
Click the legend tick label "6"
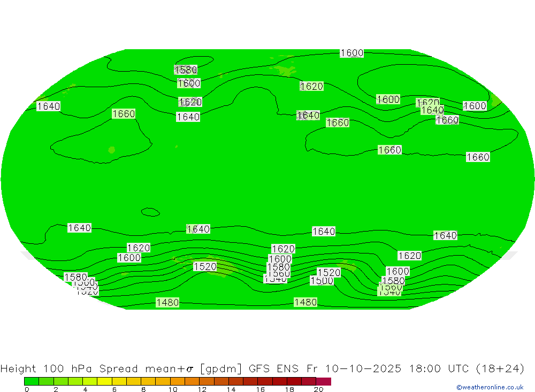pyautogui.click(x=114, y=389)
